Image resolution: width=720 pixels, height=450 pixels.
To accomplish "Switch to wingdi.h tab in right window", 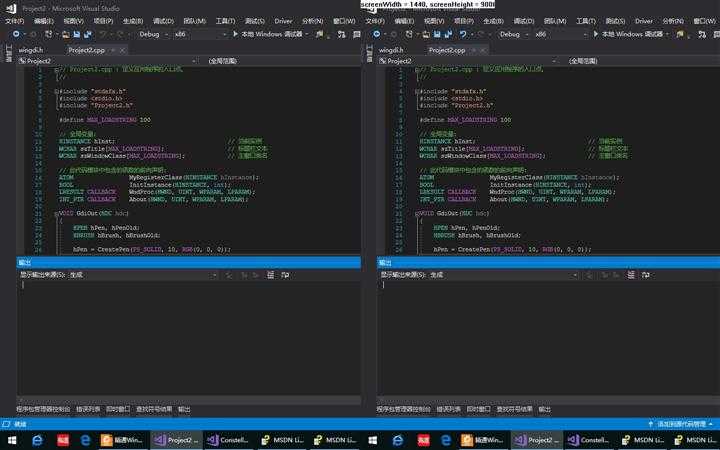I will coord(391,50).
